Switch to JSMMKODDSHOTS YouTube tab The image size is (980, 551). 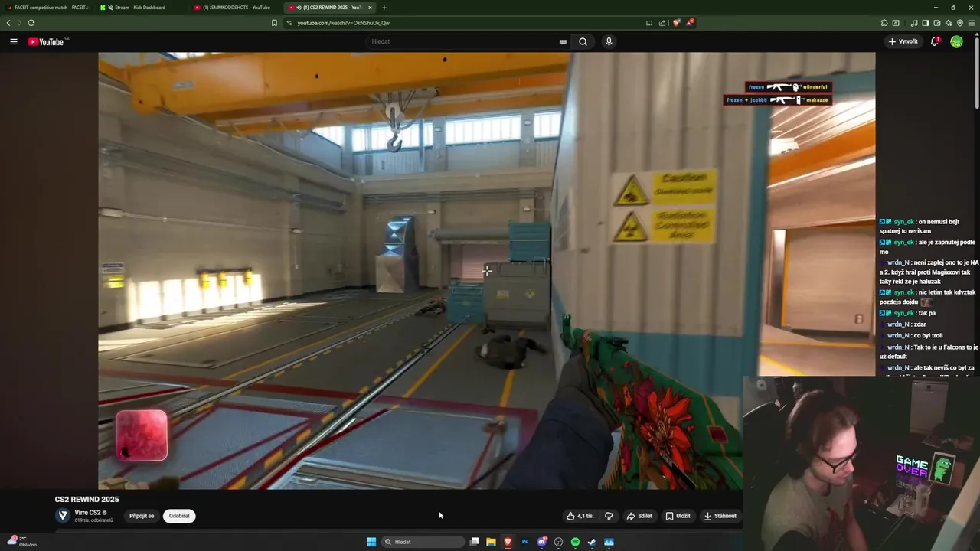[x=236, y=8]
